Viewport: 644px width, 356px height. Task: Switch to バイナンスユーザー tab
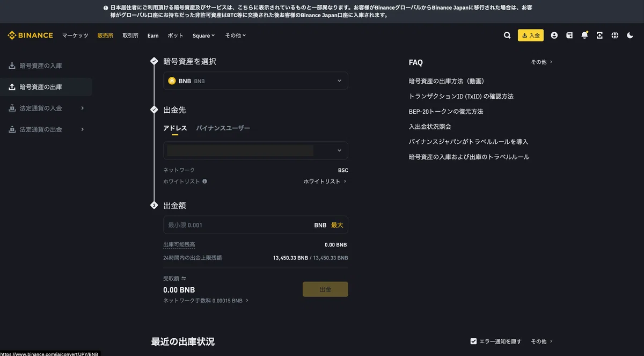[x=223, y=128]
